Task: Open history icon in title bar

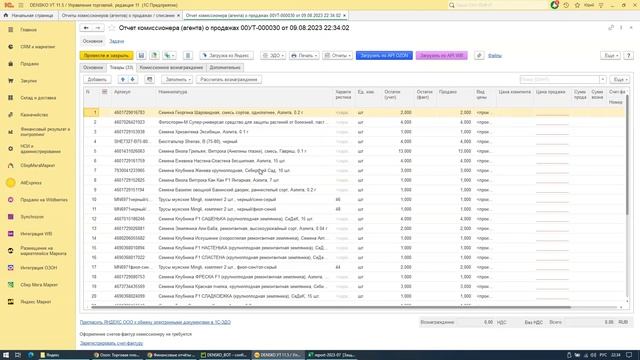Action: tap(566, 5)
